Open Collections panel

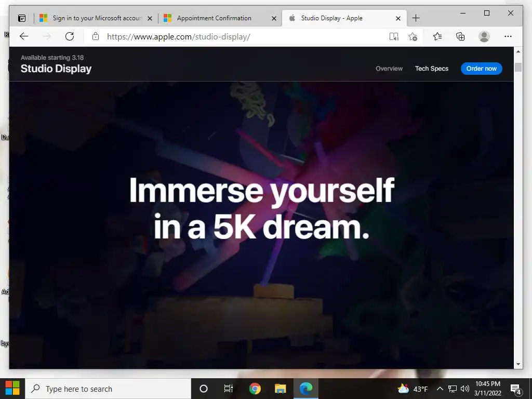pos(460,36)
